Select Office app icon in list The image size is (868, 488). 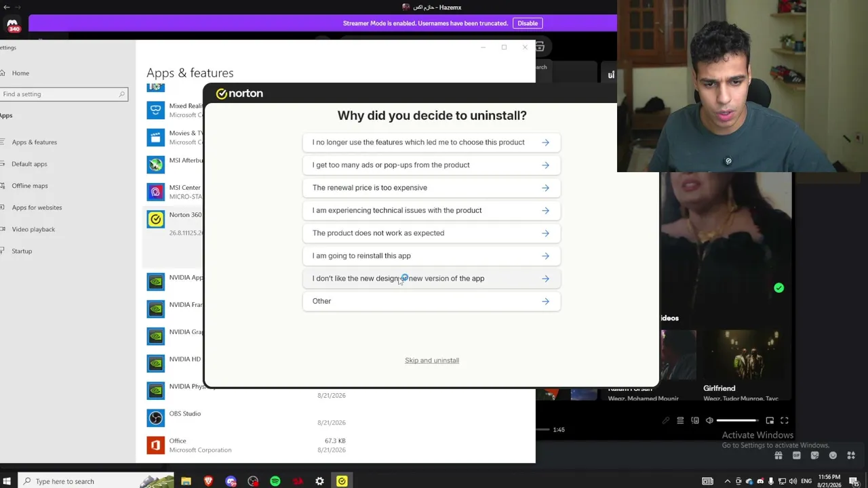pos(156,445)
